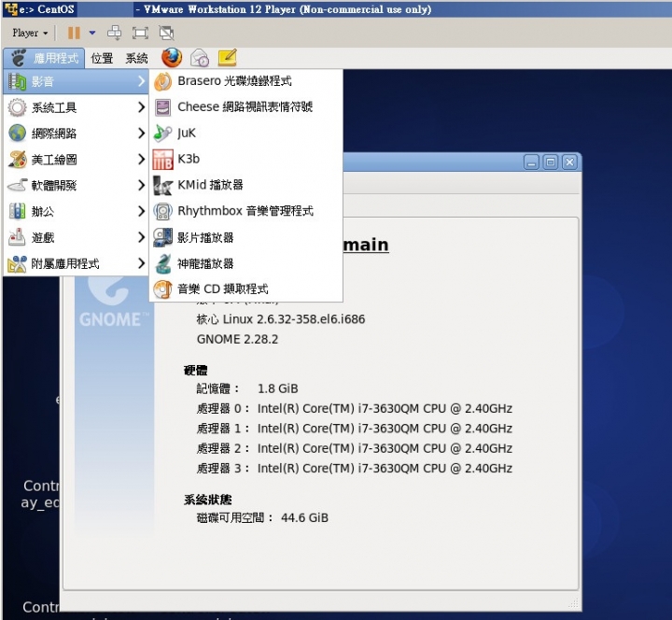Click the 遊戲 joystick icon
Image resolution: width=672 pixels, height=620 pixels.
coord(17,237)
